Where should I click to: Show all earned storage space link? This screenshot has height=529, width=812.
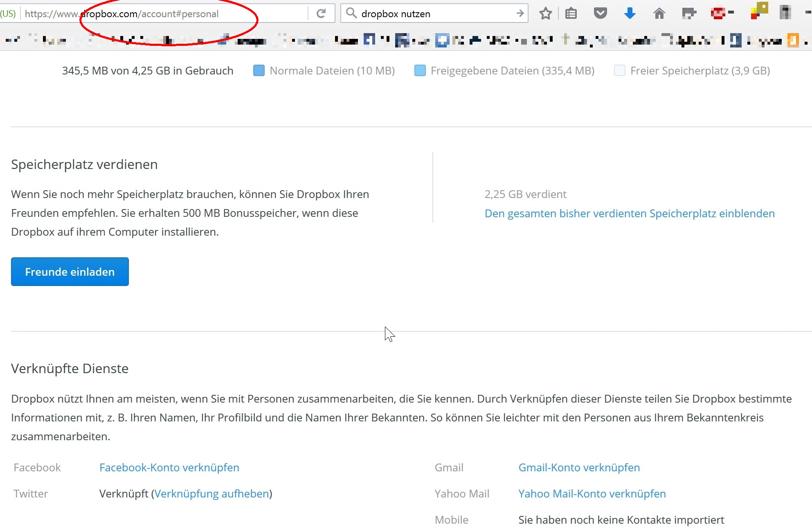[x=629, y=214]
